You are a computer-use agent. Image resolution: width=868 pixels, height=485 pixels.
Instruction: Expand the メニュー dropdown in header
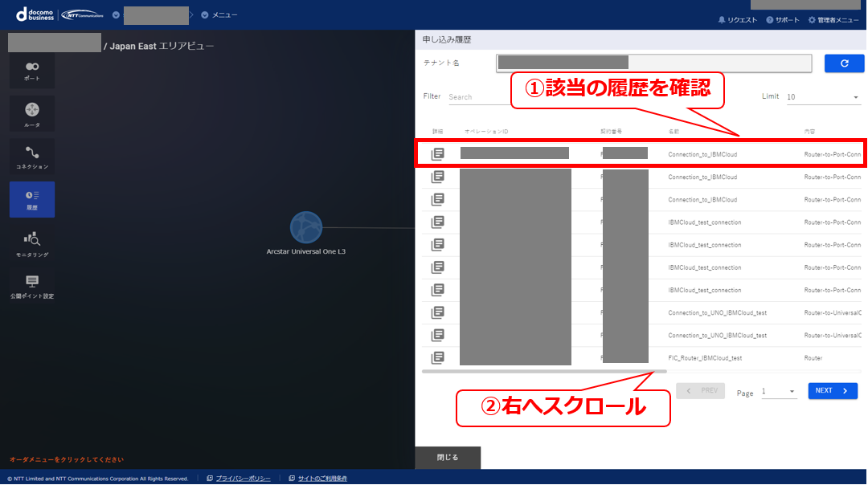219,15
